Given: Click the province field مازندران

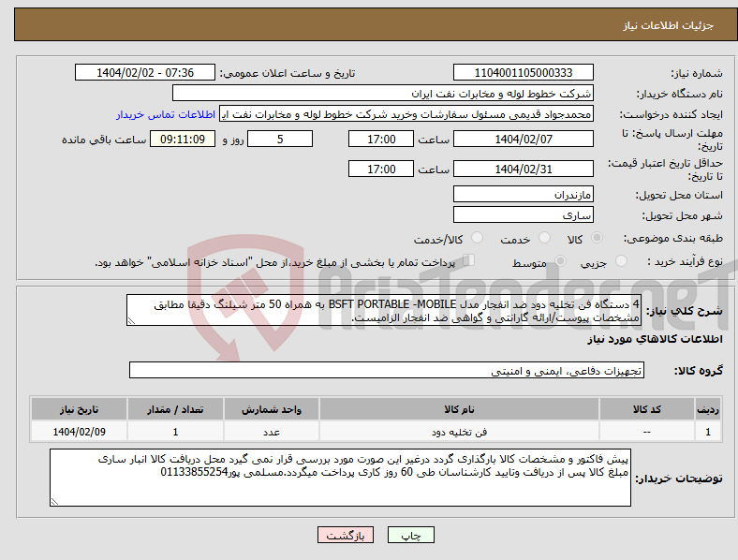Looking at the screenshot, I should [x=524, y=194].
